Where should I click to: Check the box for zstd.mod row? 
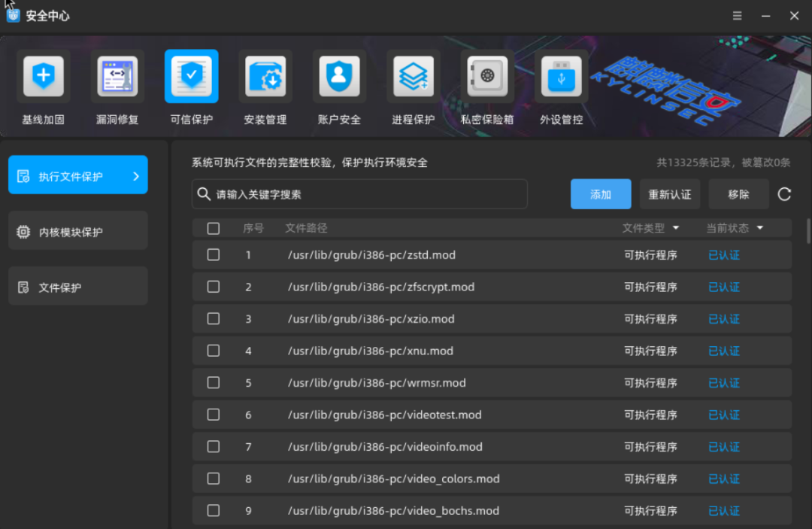pos(214,255)
